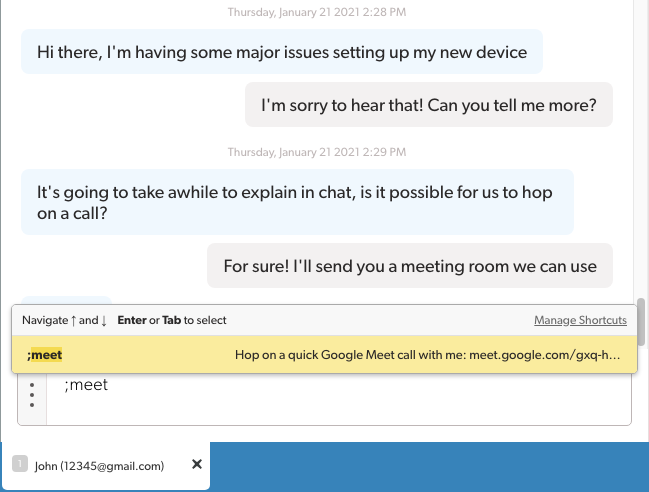Switch to John (12345@gmail.com) chat tab

[x=99, y=465]
